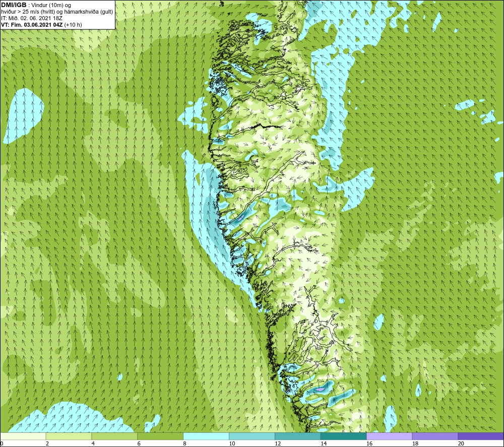504x447 pixels.
Task: Click the legend label '12' on the scale
Action: pos(278,444)
